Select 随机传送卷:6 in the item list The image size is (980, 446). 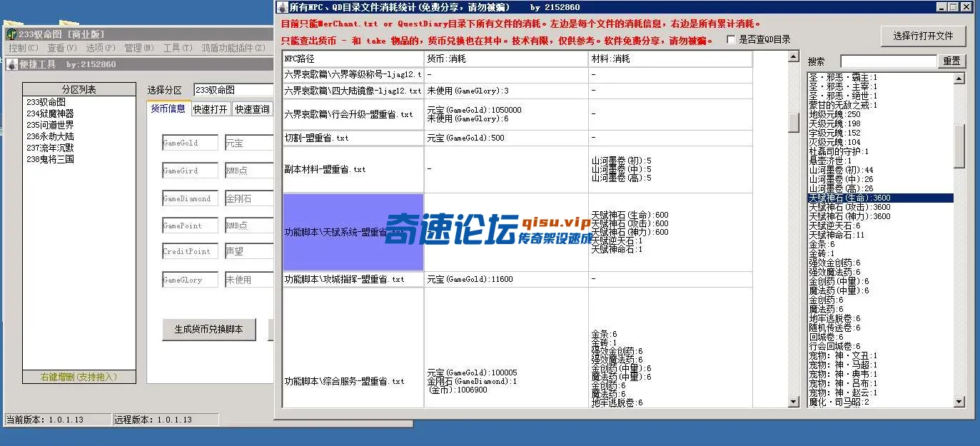[881, 328]
